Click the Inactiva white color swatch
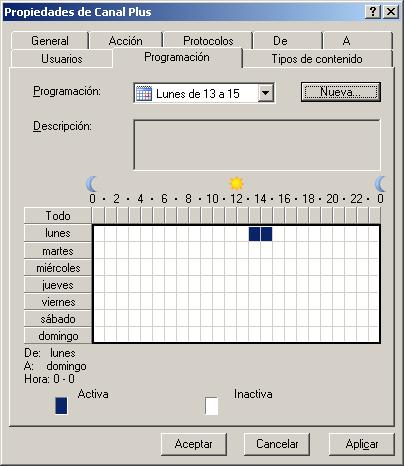This screenshot has height=466, width=404. 211,405
